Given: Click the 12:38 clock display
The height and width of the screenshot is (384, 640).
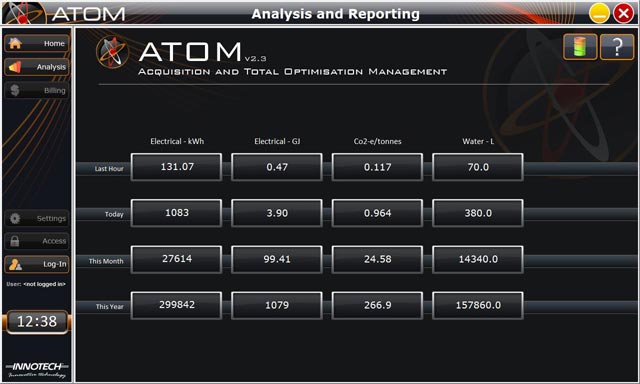Looking at the screenshot, I should tap(37, 322).
